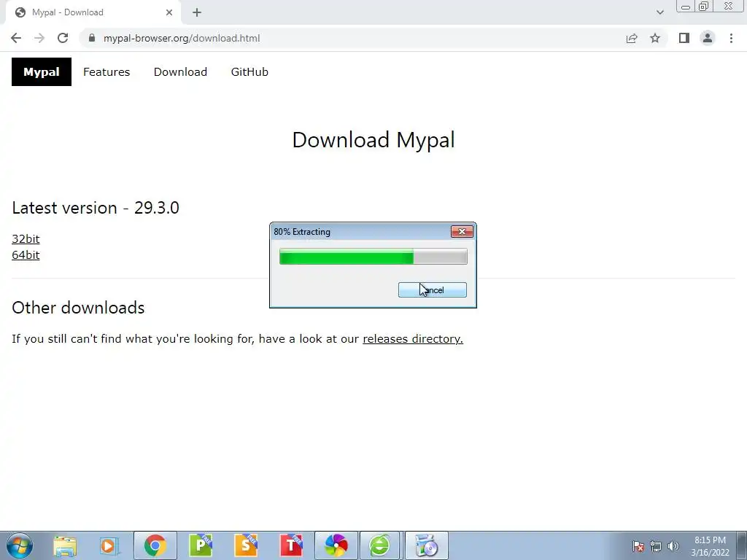Open Windows Explorer from the taskbar
The height and width of the screenshot is (560, 747).
65,545
